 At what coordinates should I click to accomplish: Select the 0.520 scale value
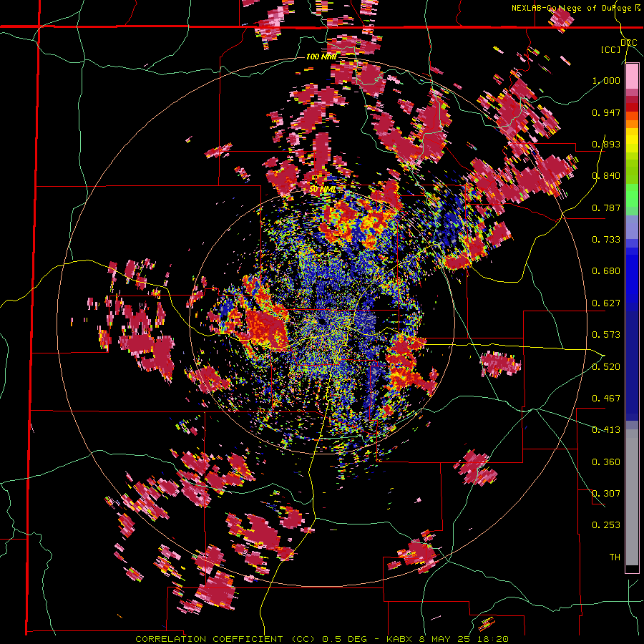click(606, 367)
